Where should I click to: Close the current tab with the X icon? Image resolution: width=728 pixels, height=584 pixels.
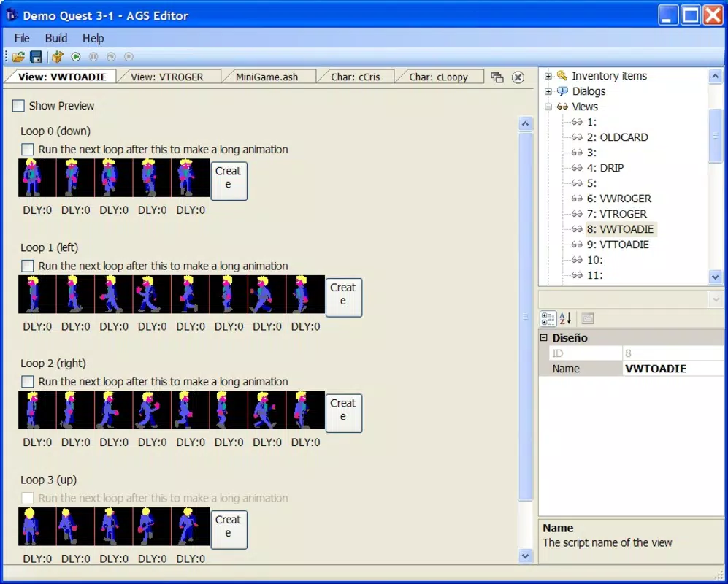point(518,77)
